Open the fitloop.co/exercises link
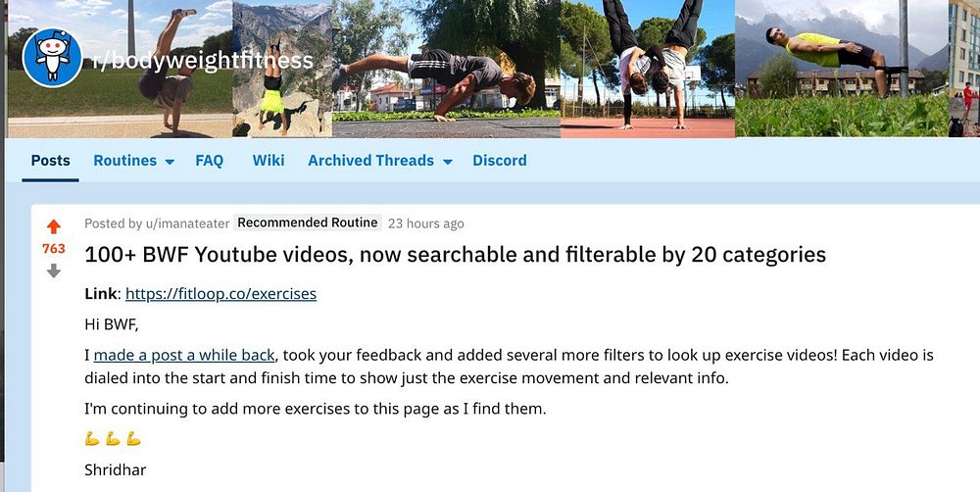This screenshot has width=980, height=492. pyautogui.click(x=220, y=293)
